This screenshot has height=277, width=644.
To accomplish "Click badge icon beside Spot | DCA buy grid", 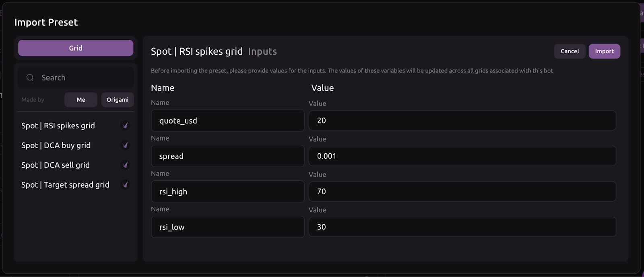I will click(125, 145).
